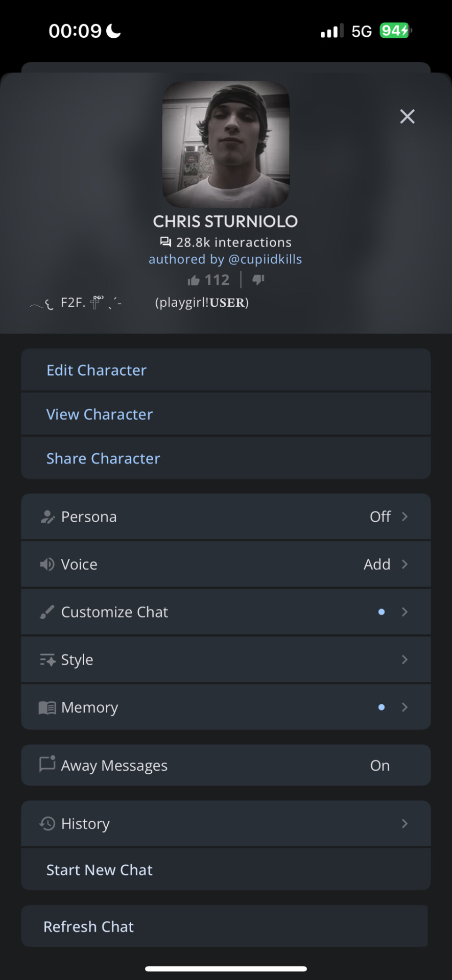Open the Edit Character option
The height and width of the screenshot is (980, 452).
tap(226, 370)
